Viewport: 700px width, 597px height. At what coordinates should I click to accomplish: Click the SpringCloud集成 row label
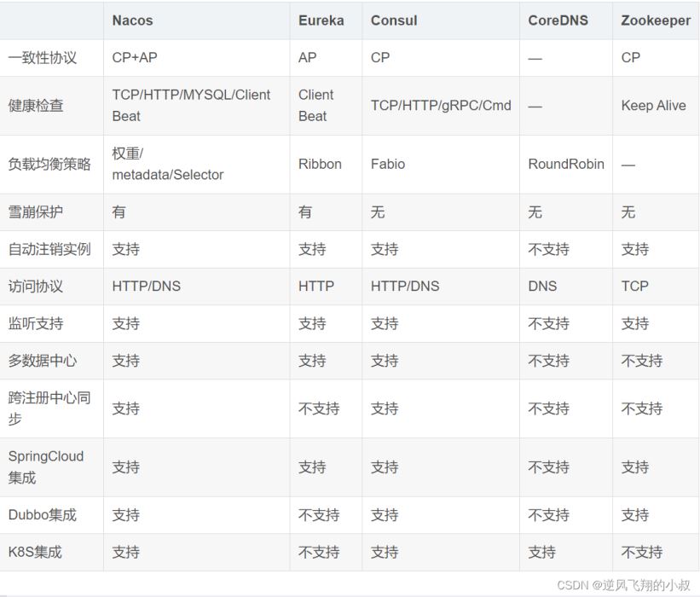[46, 467]
